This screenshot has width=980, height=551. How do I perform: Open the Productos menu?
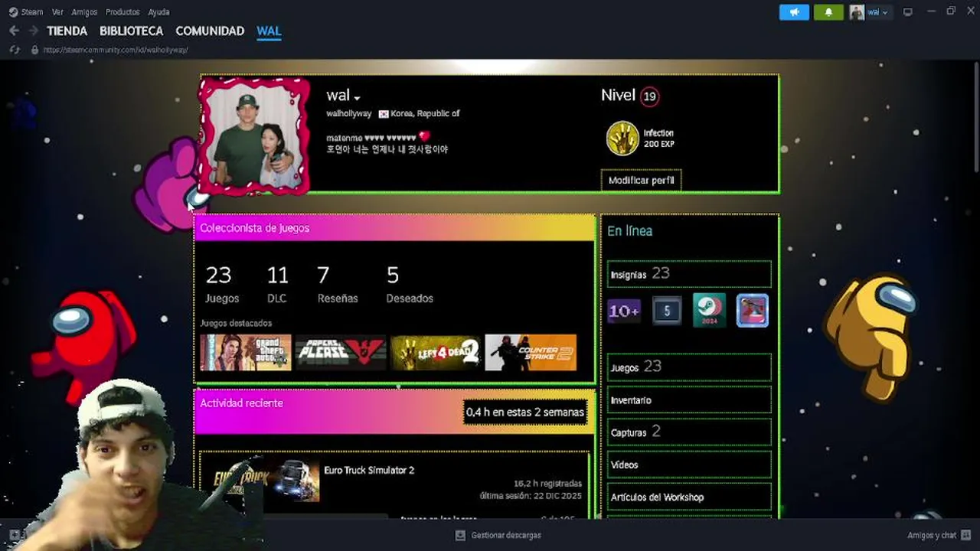[122, 12]
